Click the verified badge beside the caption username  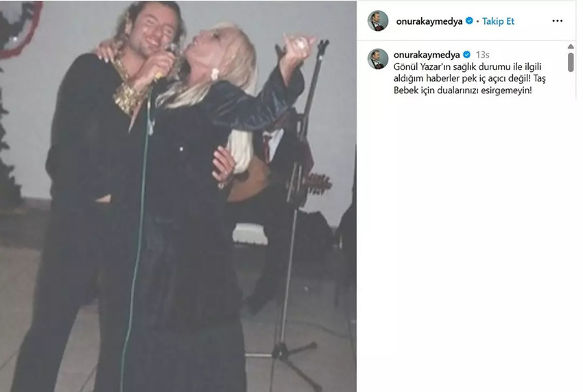(x=466, y=55)
